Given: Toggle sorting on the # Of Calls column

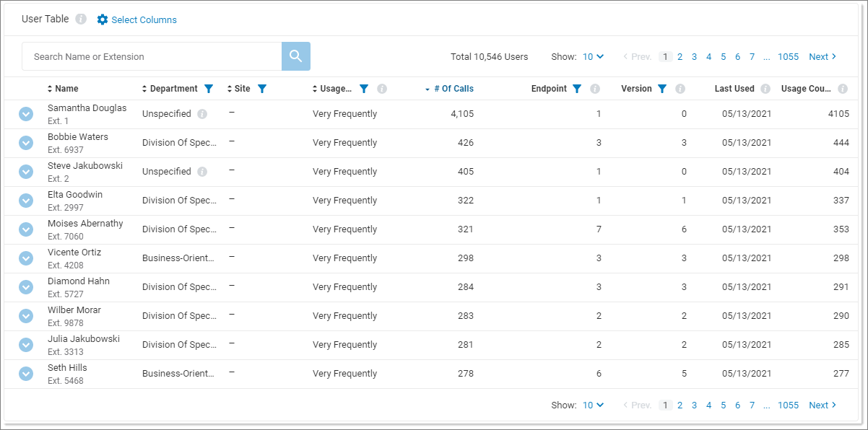Looking at the screenshot, I should (429, 88).
